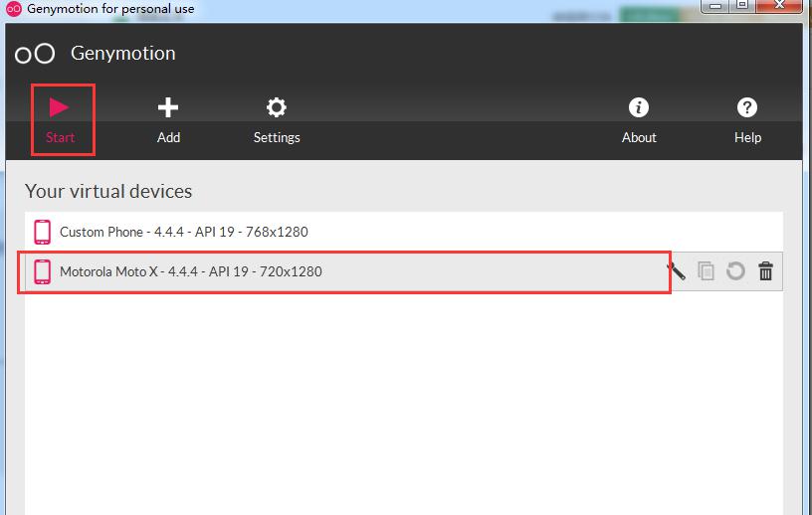Click the phone icon beside Motorola Moto X
The width and height of the screenshot is (812, 515).
click(x=43, y=271)
